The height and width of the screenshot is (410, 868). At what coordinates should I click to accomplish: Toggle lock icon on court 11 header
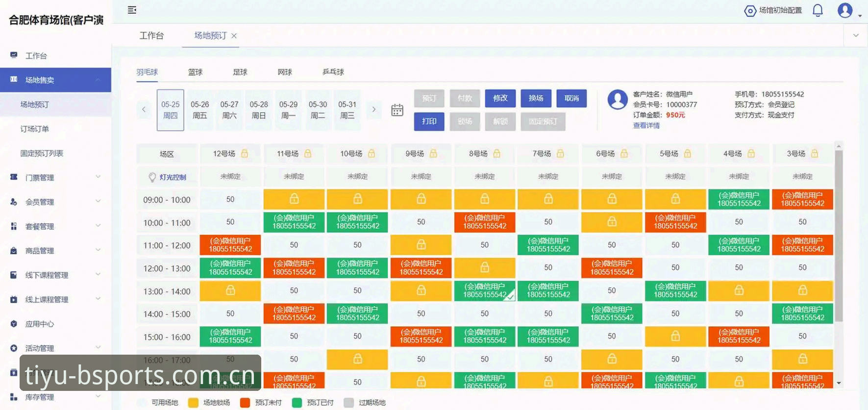click(308, 153)
